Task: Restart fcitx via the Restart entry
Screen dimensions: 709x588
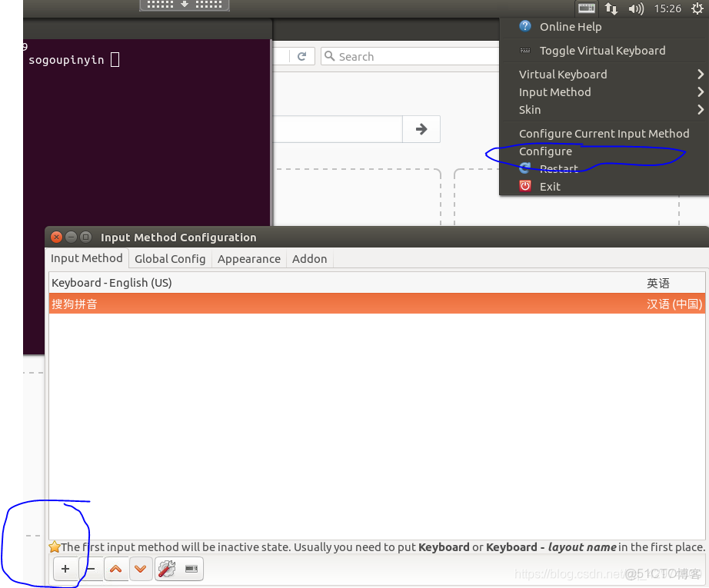Action: point(559,168)
